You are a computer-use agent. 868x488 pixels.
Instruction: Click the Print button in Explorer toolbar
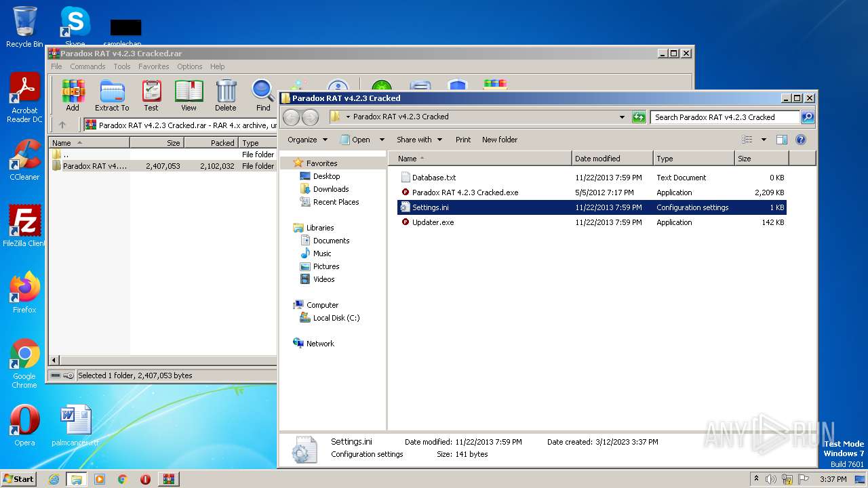pos(463,140)
